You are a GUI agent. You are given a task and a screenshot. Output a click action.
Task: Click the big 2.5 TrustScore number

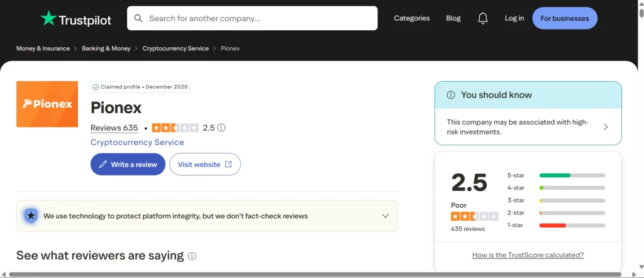[x=469, y=182]
